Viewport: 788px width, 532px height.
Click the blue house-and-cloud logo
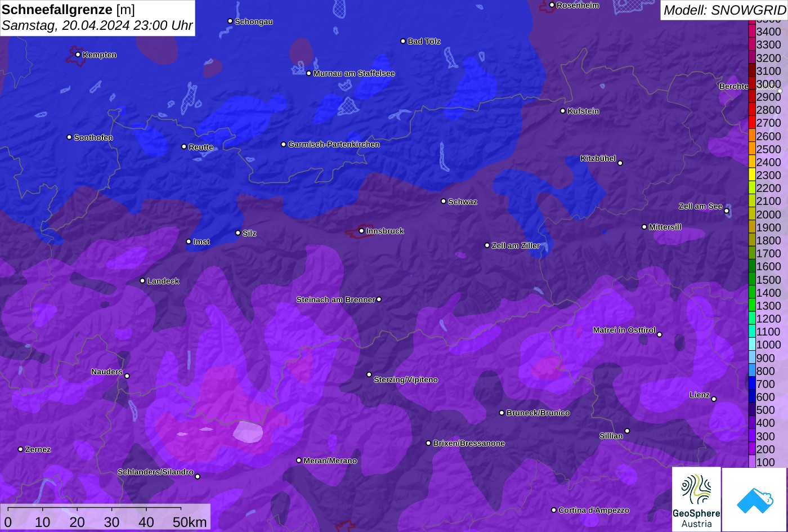[754, 499]
